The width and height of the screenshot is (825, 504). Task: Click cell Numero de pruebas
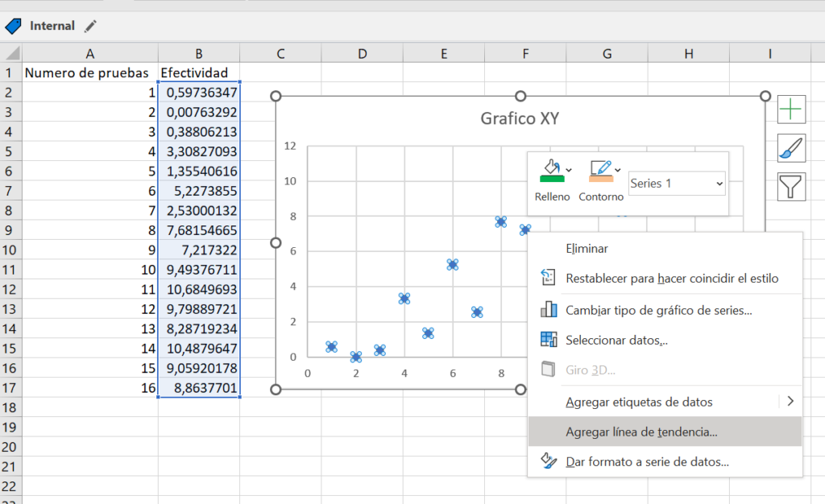(x=90, y=72)
